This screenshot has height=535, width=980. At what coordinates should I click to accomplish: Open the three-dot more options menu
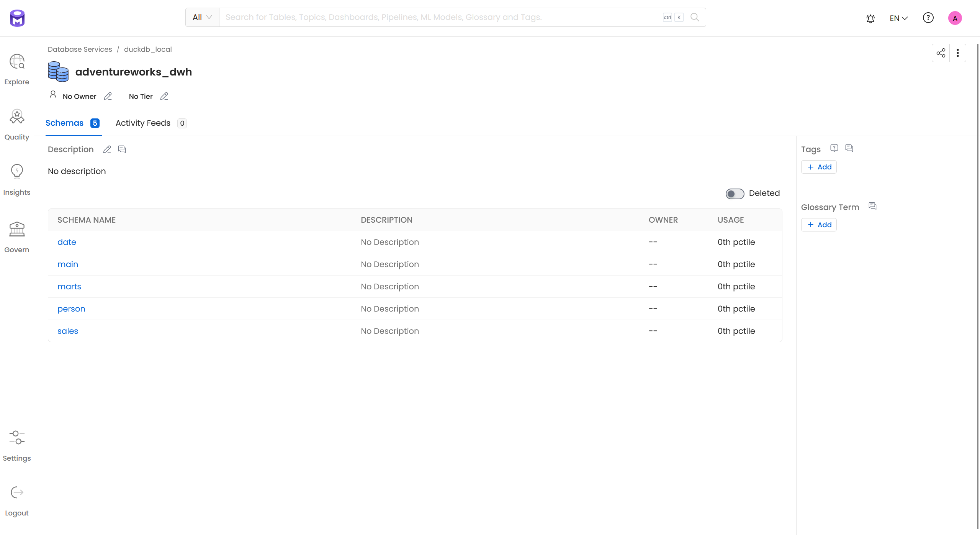(x=958, y=53)
